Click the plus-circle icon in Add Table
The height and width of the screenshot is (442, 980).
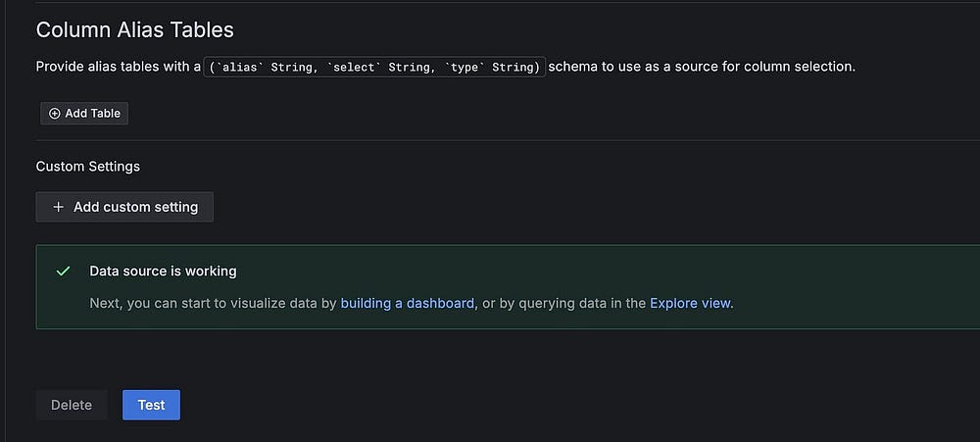point(55,114)
